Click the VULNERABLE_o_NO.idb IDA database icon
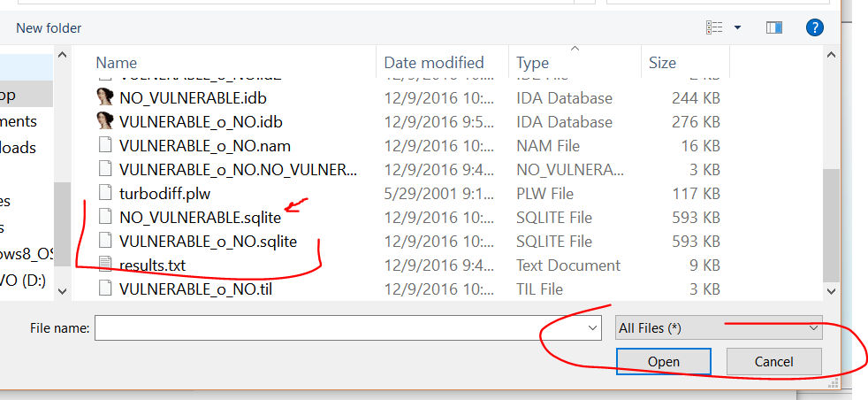Image resolution: width=868 pixels, height=400 pixels. tap(106, 122)
